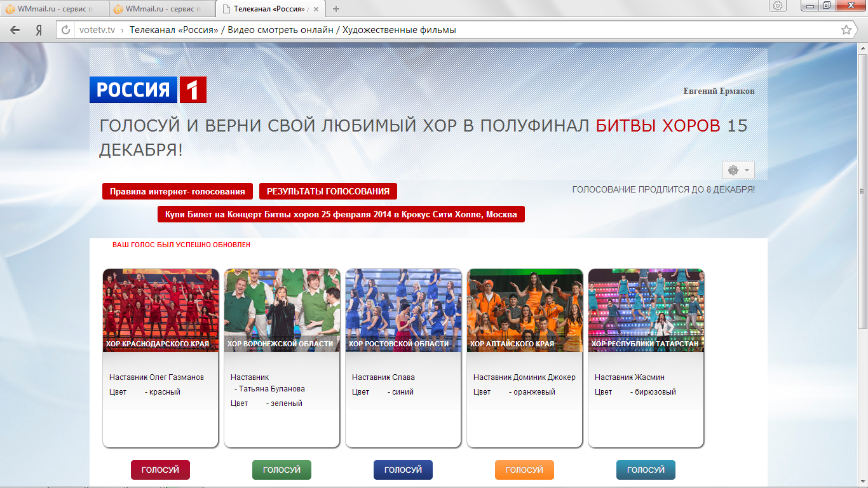The width and height of the screenshot is (868, 488).
Task: Click scrollbar up arrow
Action: pos(862,48)
